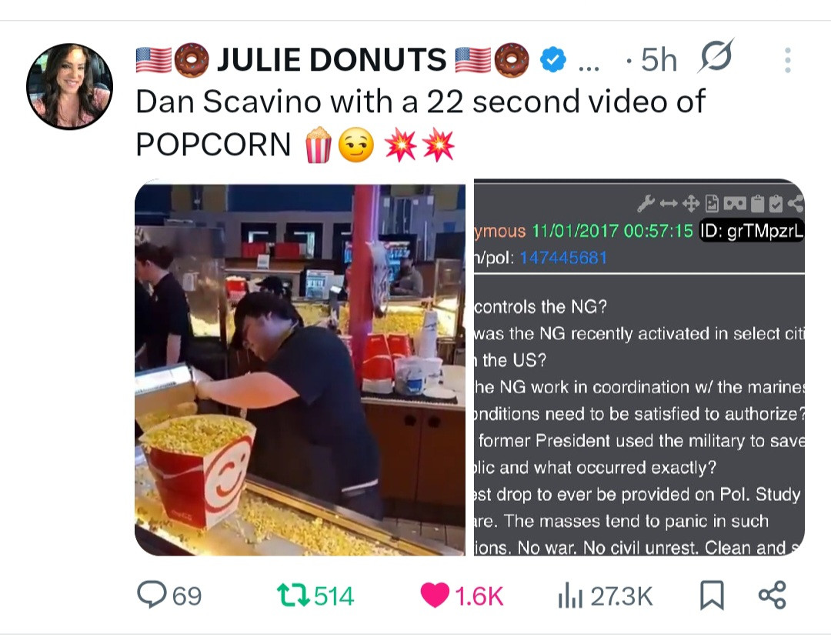The height and width of the screenshot is (644, 831).
Task: Open Julie Donuts profile picture
Action: [x=69, y=86]
